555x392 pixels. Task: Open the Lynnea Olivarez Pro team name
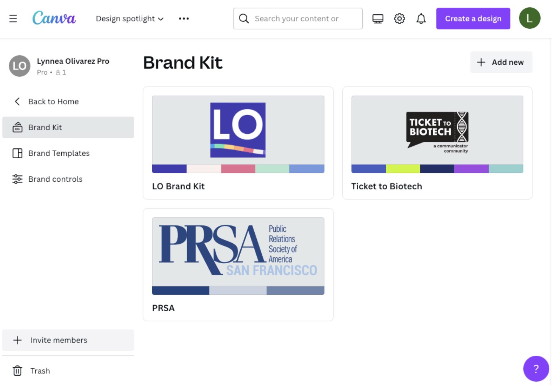pos(73,61)
